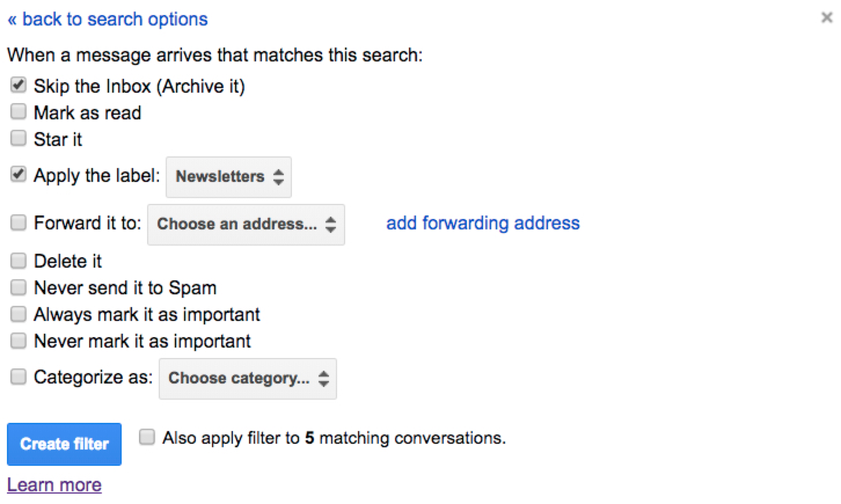The width and height of the screenshot is (841, 504).
Task: Enable Mark as read option
Action: 19,111
